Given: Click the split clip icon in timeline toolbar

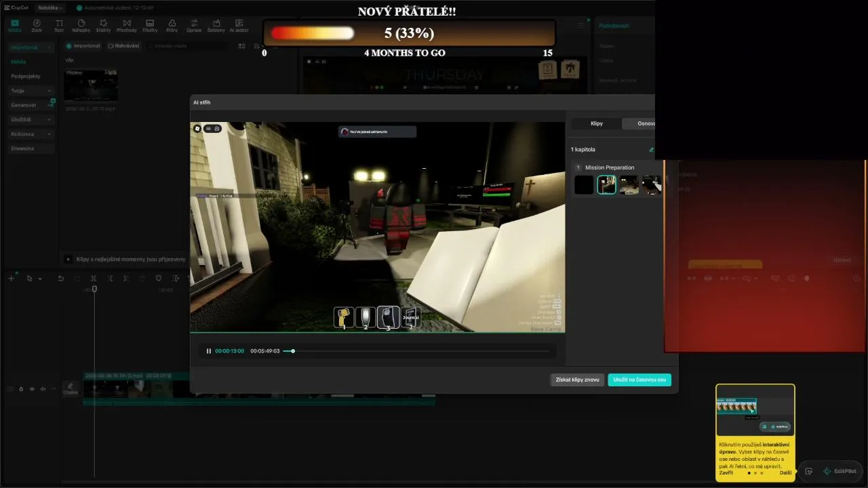Looking at the screenshot, I should 94,279.
